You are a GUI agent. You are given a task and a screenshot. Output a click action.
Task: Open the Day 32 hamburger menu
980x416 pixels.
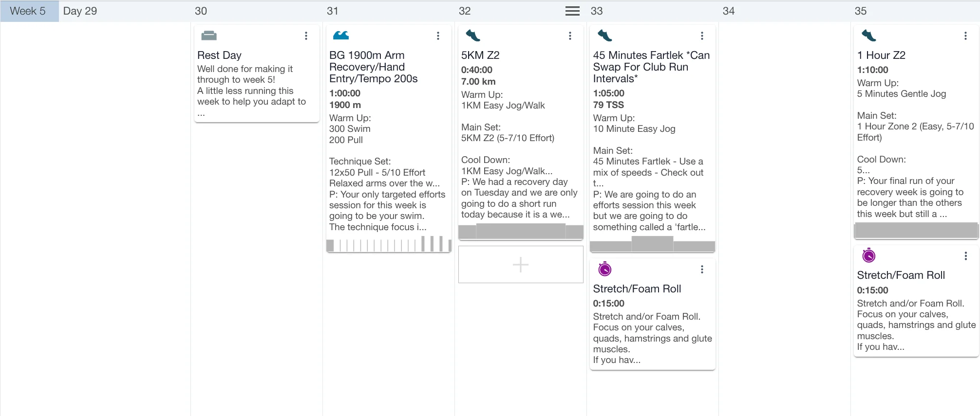(x=572, y=11)
